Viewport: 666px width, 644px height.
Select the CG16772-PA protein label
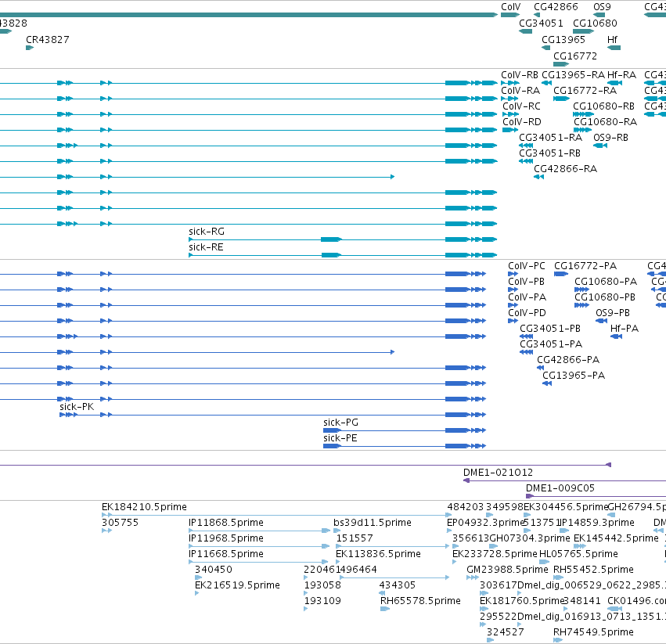click(x=585, y=266)
